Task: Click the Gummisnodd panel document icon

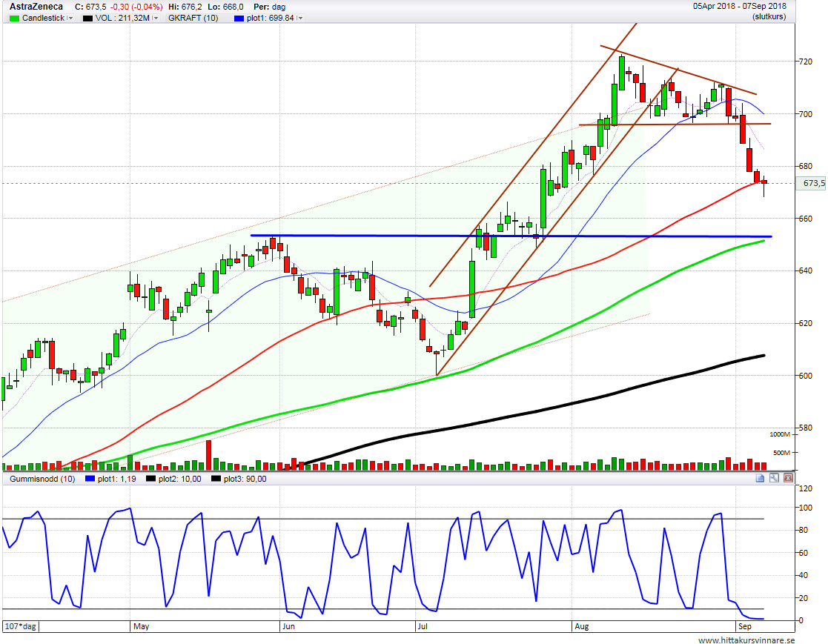Action: pos(760,478)
